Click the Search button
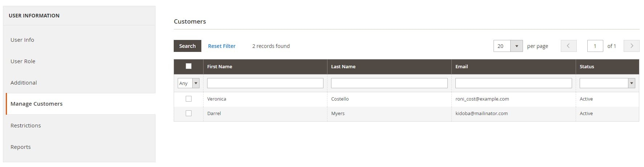This screenshot has width=644, height=167. point(188,46)
